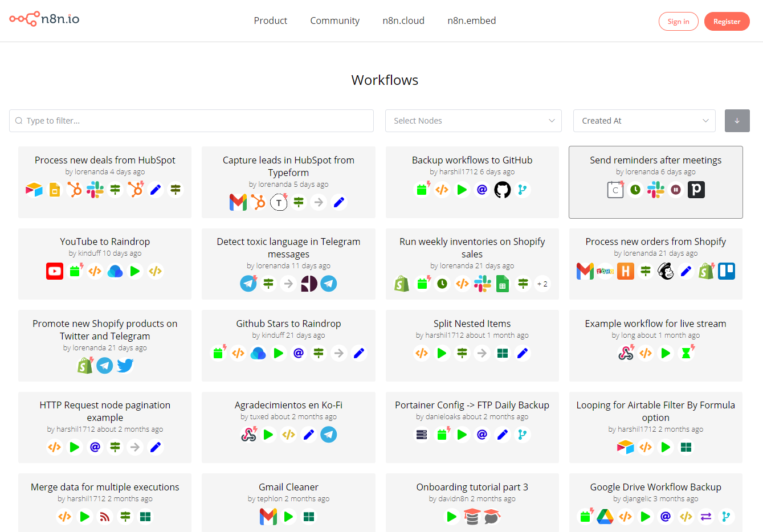This screenshot has height=532, width=763.
Task: Open the Select Nodes dropdown
Action: (474, 121)
